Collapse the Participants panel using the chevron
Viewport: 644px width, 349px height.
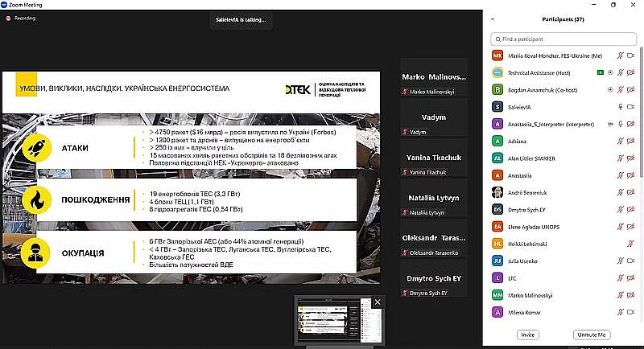click(493, 19)
